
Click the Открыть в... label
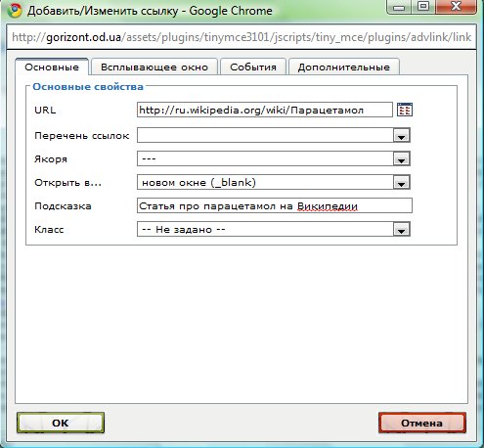[67, 183]
